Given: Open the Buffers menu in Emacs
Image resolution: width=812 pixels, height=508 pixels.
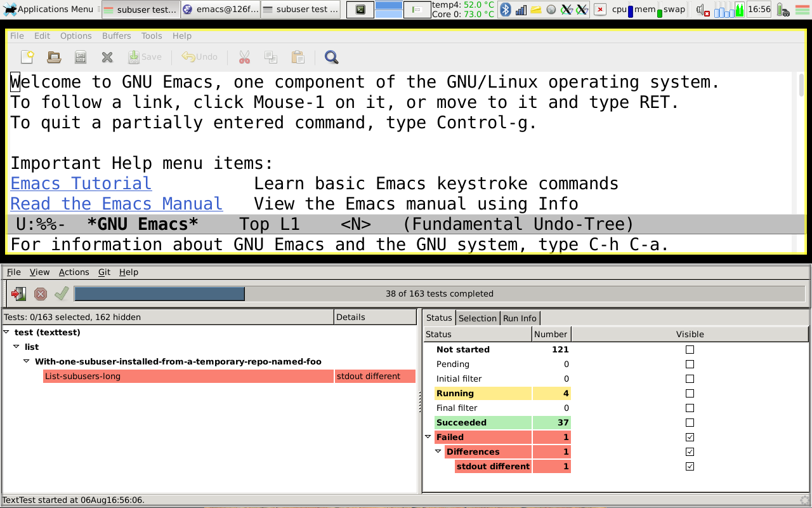Looking at the screenshot, I should click(x=117, y=36).
